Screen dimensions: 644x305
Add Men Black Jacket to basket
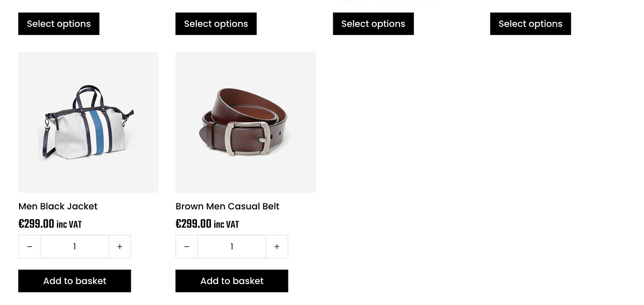(75, 281)
